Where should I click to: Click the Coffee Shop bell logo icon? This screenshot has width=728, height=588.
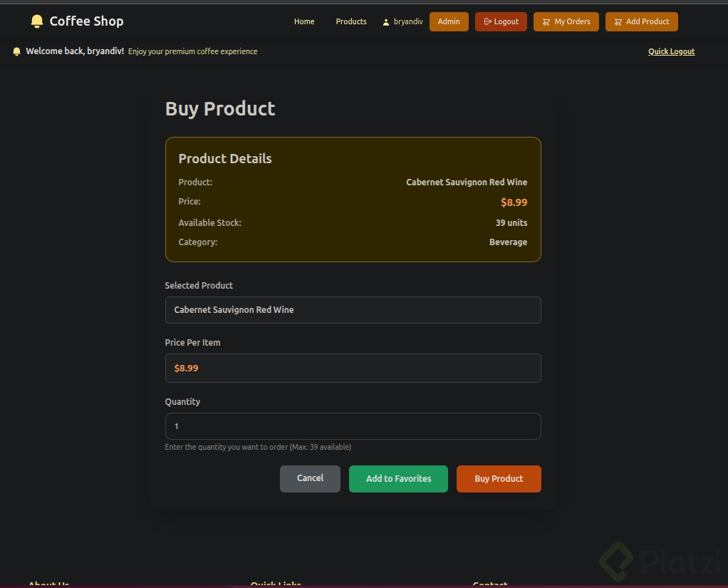click(x=36, y=21)
